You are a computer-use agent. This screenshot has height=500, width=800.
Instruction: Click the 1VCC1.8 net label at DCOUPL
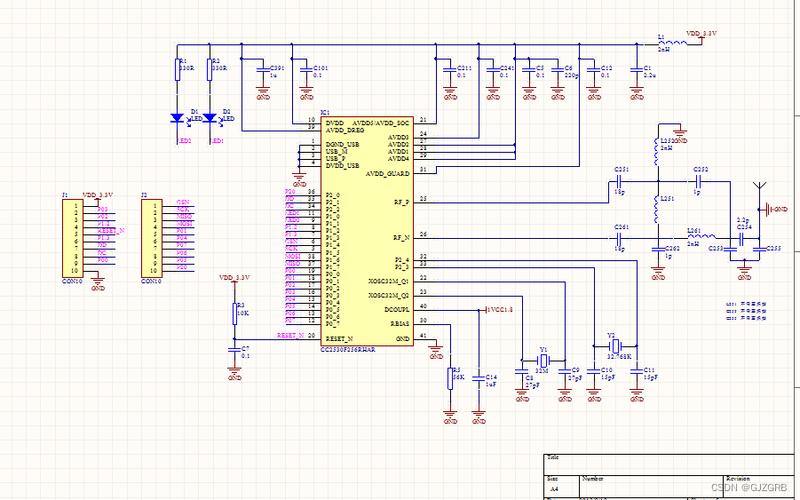pyautogui.click(x=499, y=310)
